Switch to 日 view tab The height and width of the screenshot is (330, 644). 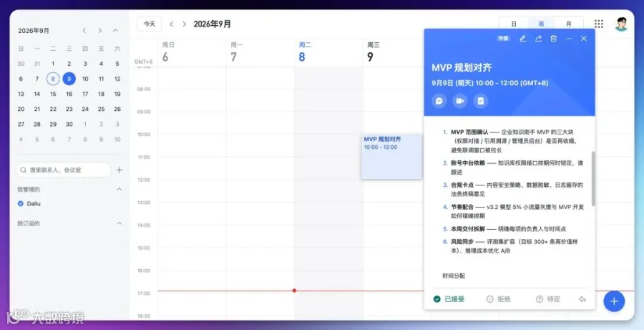514,24
